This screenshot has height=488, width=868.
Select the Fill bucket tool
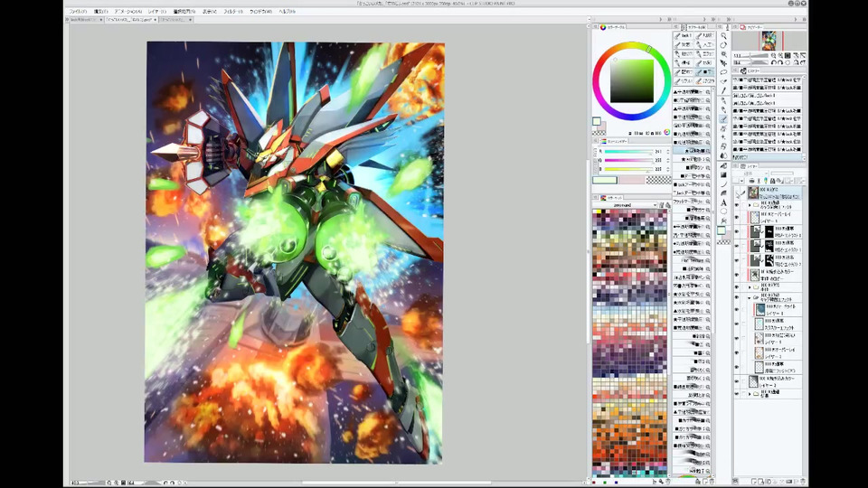point(723,164)
